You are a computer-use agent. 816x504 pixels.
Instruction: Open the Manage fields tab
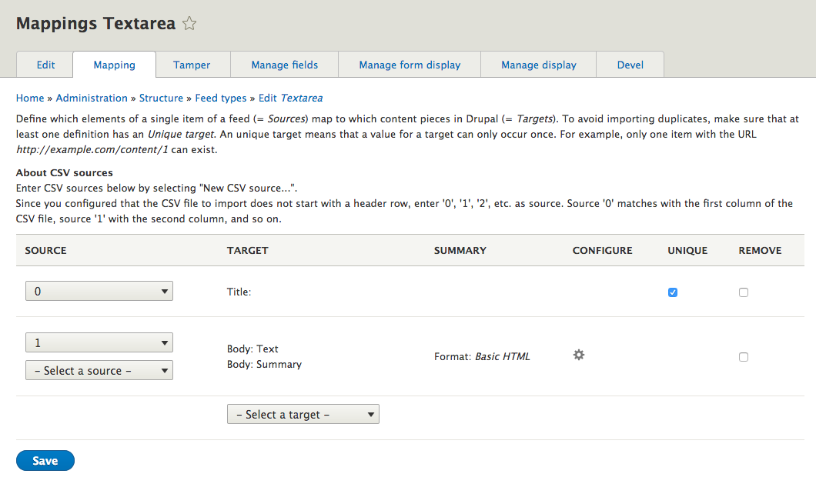(x=283, y=65)
